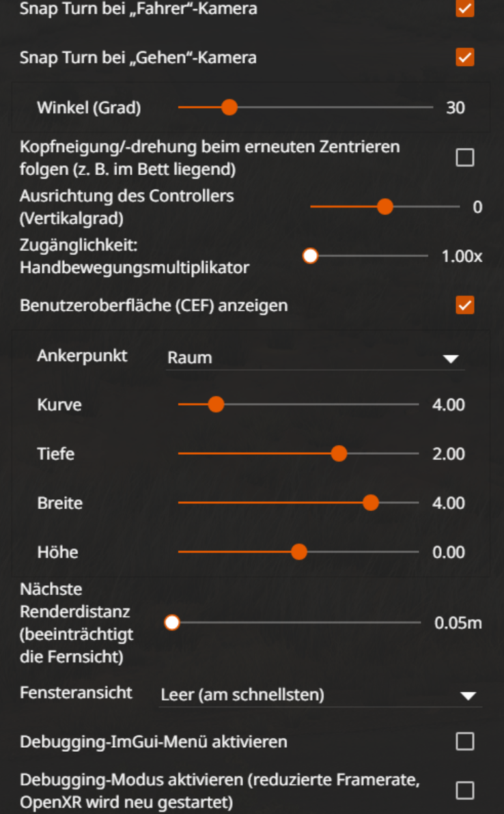
Task: Enable Debugging-ImGui-Menü aktivieren checkbox
Action: [464, 741]
